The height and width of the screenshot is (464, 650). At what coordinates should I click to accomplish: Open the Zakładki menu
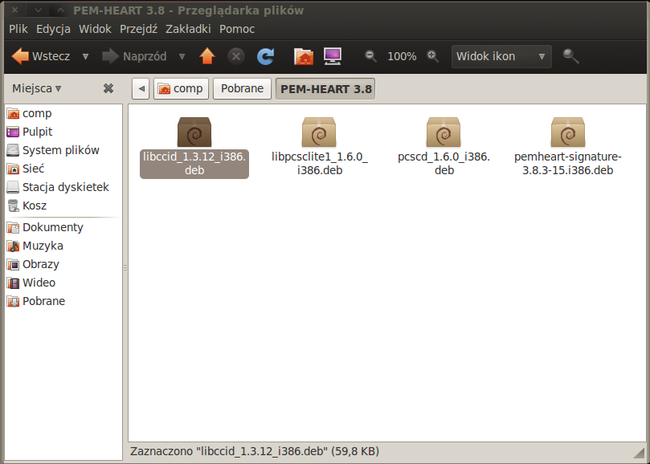click(x=188, y=29)
